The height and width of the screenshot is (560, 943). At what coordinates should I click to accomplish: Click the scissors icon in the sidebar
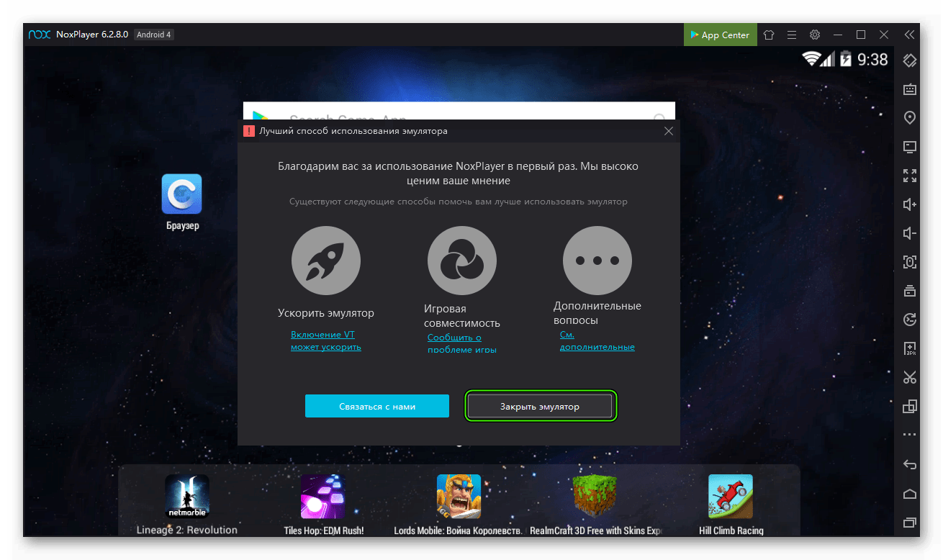point(909,377)
